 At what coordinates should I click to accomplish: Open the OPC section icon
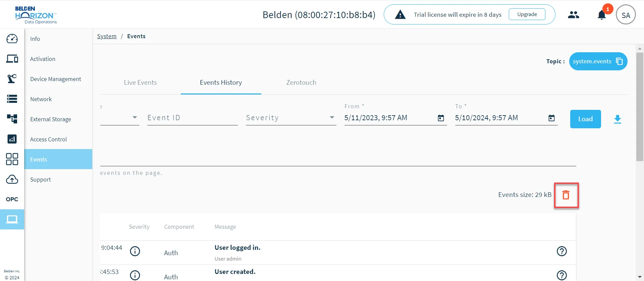point(12,199)
